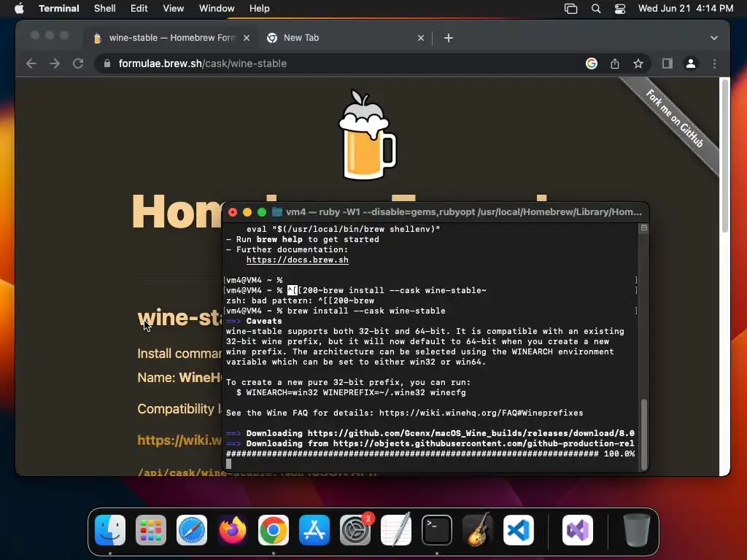Launch Safari from the Dock
This screenshot has height=560, width=747.
pyautogui.click(x=192, y=530)
